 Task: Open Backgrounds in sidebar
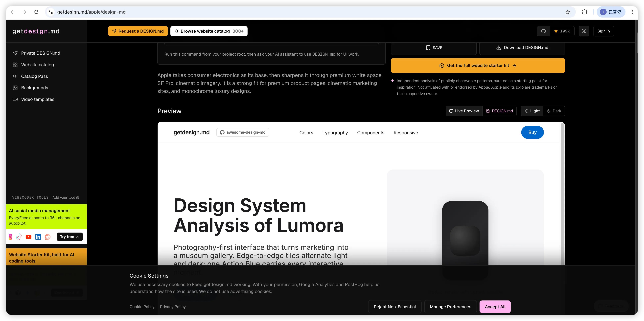[x=30, y=88]
